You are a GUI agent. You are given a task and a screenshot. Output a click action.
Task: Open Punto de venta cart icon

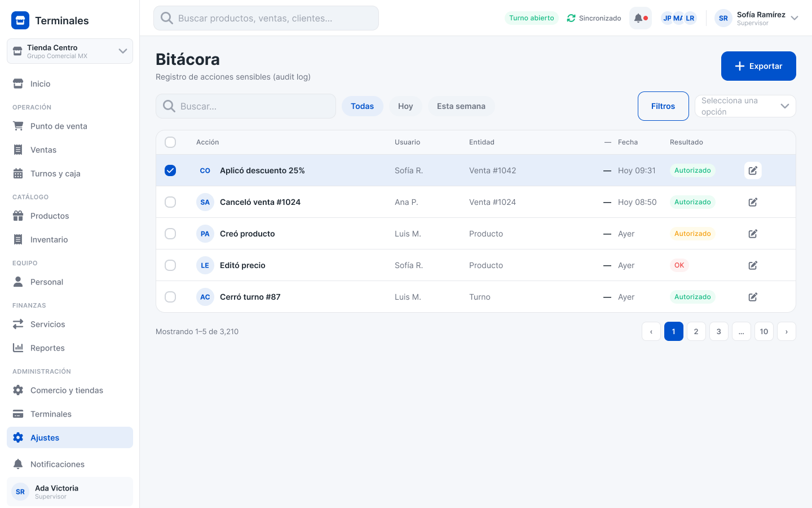(18, 126)
